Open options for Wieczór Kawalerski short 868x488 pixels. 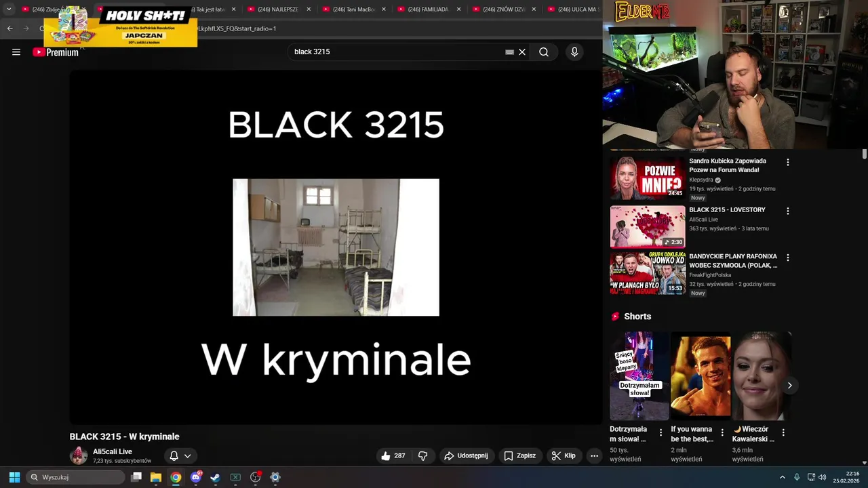click(x=783, y=432)
